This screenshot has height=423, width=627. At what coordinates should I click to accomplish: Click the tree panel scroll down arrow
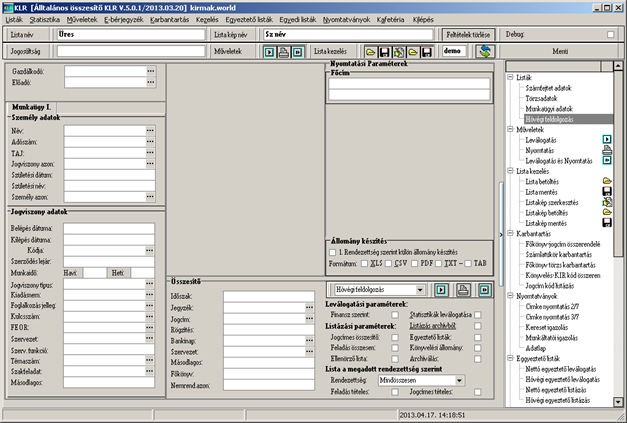[618, 402]
